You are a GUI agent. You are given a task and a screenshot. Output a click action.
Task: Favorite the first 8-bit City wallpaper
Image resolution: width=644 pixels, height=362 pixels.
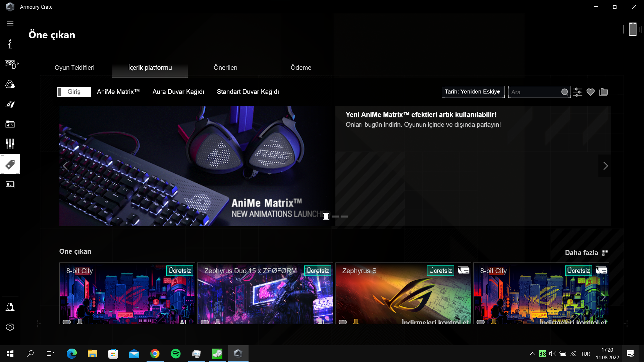coord(67,322)
